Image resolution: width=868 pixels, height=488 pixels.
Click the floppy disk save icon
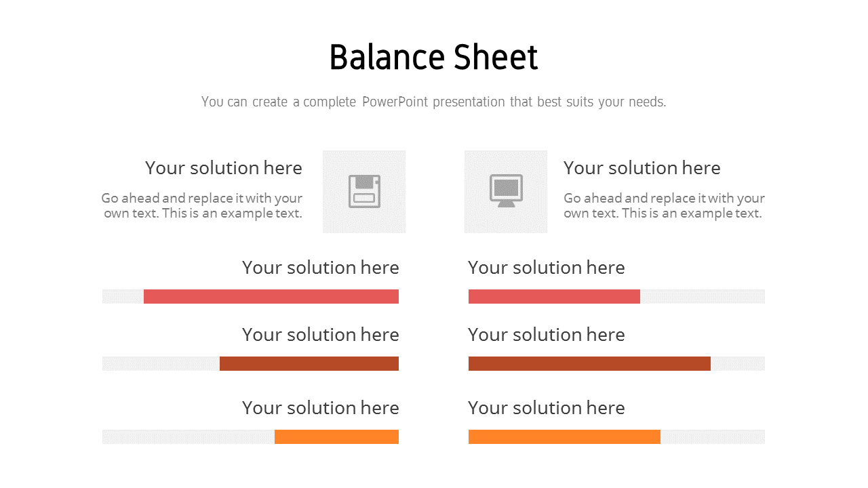(364, 191)
